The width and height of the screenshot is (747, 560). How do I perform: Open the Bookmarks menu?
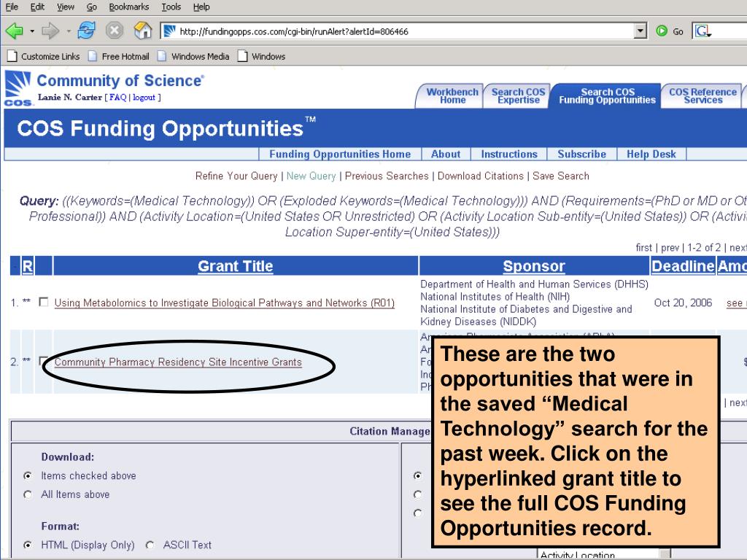pos(128,7)
